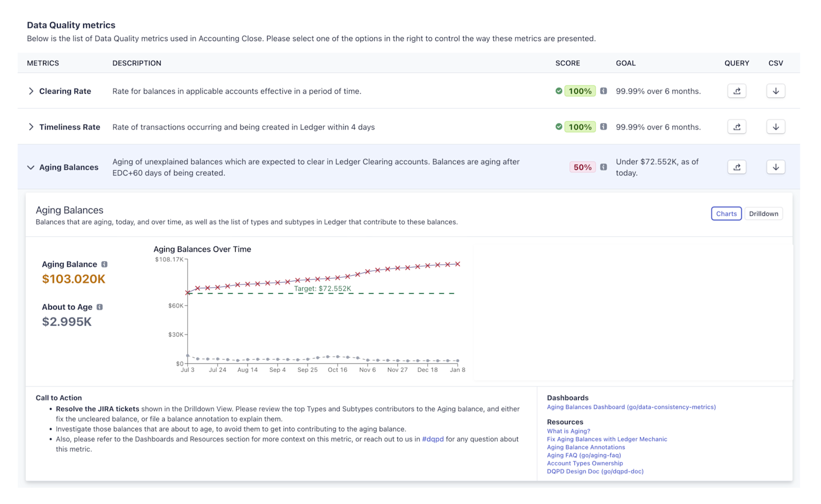Download the Timeliness Rate CSV
This screenshot has height=504, width=821.
(x=775, y=127)
